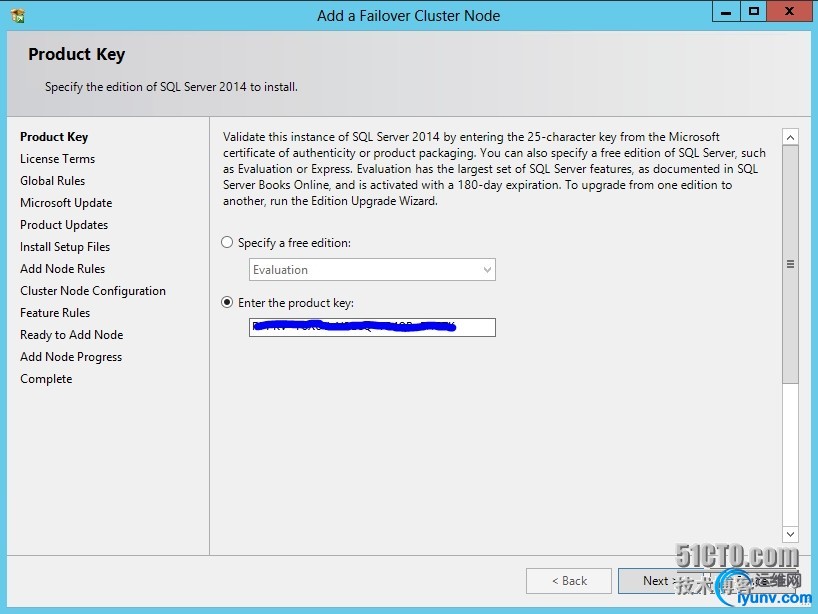
Task: Select Add Node Progress step in sidebar
Action: (71, 357)
